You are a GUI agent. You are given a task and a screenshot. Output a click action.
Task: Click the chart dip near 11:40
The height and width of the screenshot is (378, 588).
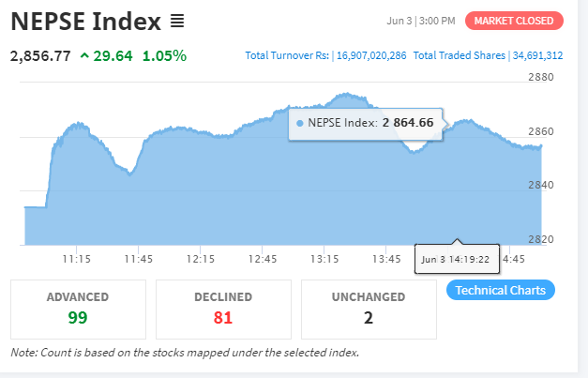coord(129,174)
